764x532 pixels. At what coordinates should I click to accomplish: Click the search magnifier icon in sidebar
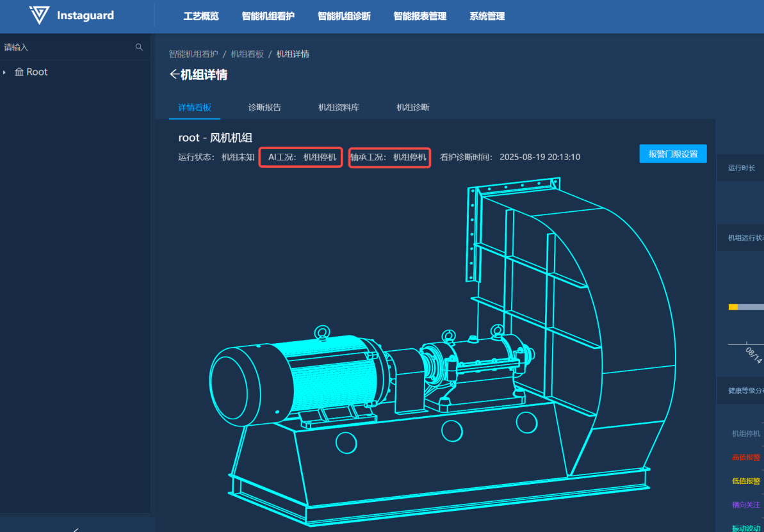click(x=139, y=47)
